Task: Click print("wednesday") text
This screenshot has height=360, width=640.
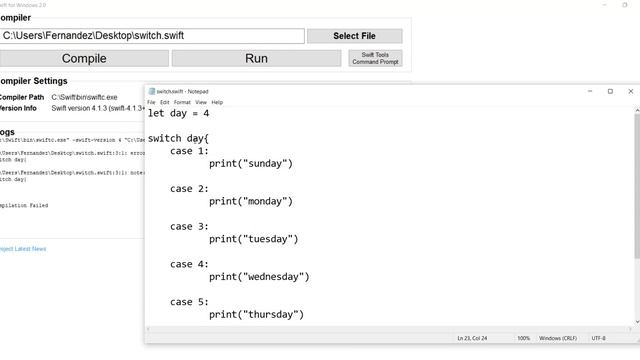Action: click(x=259, y=277)
